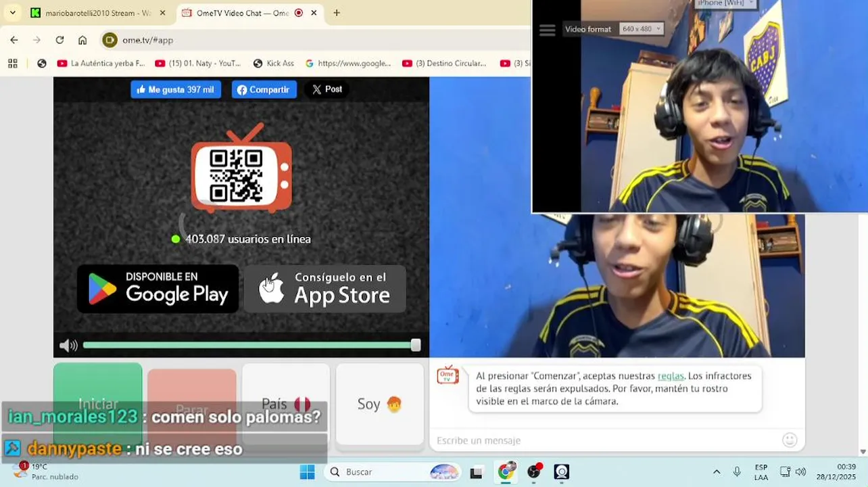Click the OmeTV QR code television logo
The width and height of the screenshot is (868, 487).
tap(241, 167)
